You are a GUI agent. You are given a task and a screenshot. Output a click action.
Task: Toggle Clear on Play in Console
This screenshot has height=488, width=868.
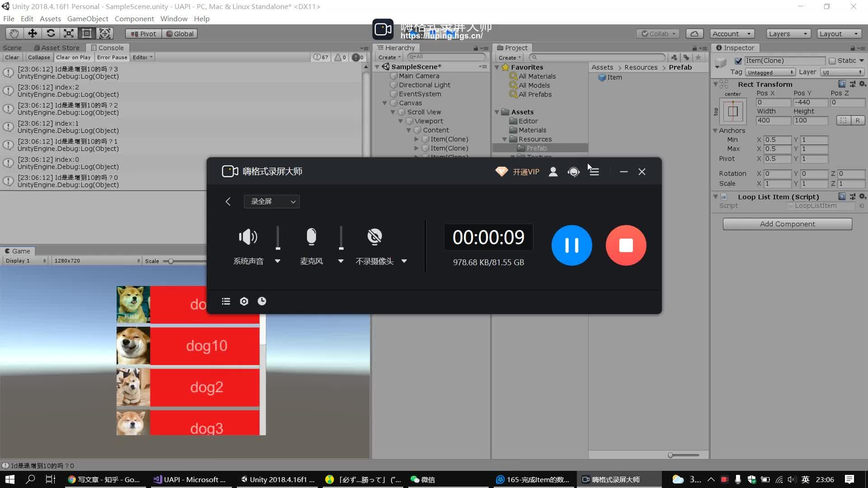pyautogui.click(x=73, y=57)
